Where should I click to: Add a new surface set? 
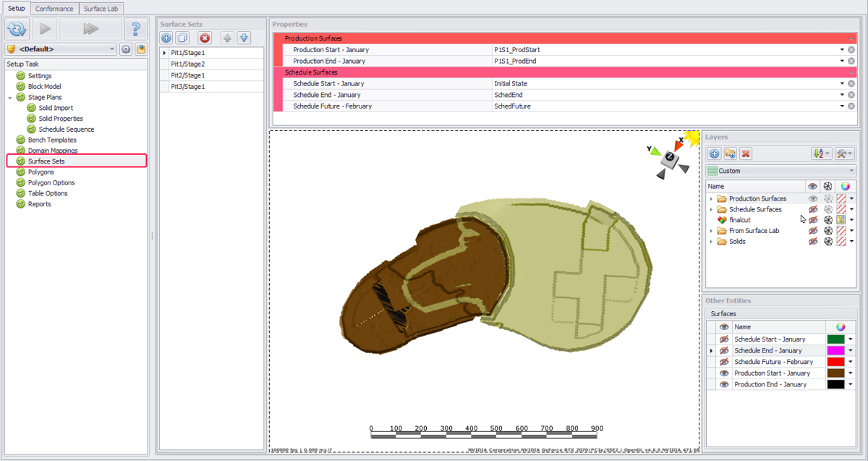point(166,38)
